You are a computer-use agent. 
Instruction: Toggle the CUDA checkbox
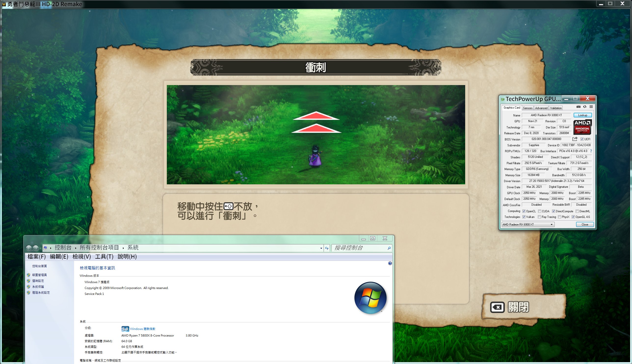[540, 211]
